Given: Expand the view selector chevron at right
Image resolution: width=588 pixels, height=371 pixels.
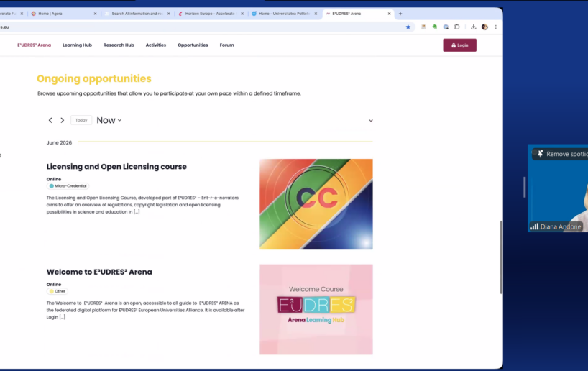Looking at the screenshot, I should tap(370, 120).
